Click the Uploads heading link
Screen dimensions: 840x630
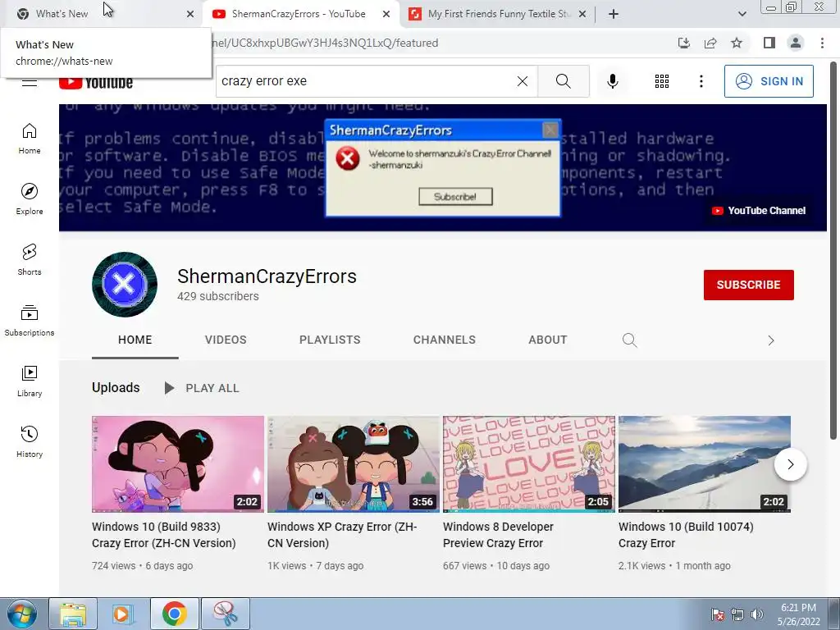tap(116, 387)
